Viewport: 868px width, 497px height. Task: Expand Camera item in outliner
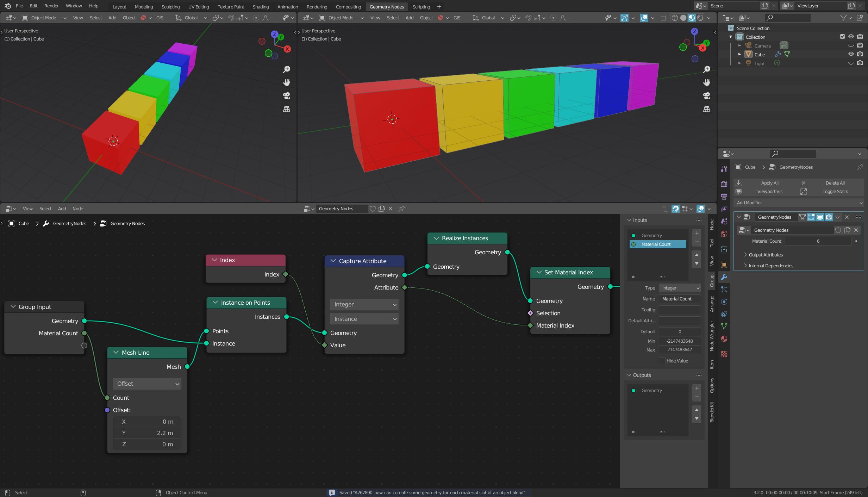coord(739,45)
